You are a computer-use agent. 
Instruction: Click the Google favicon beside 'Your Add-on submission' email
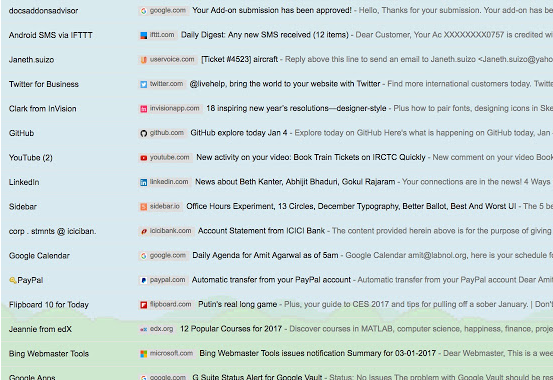click(144, 11)
